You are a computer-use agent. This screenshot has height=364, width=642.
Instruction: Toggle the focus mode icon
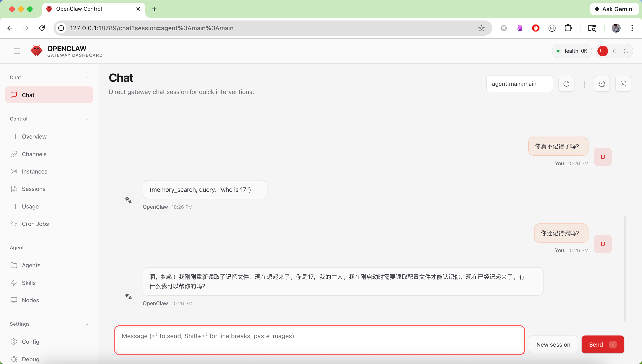click(x=623, y=84)
